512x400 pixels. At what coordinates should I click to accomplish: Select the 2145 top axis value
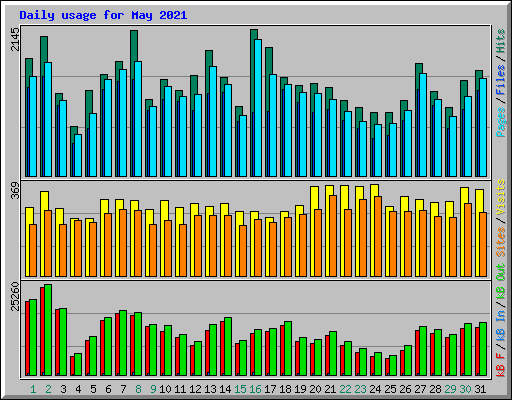(15, 39)
